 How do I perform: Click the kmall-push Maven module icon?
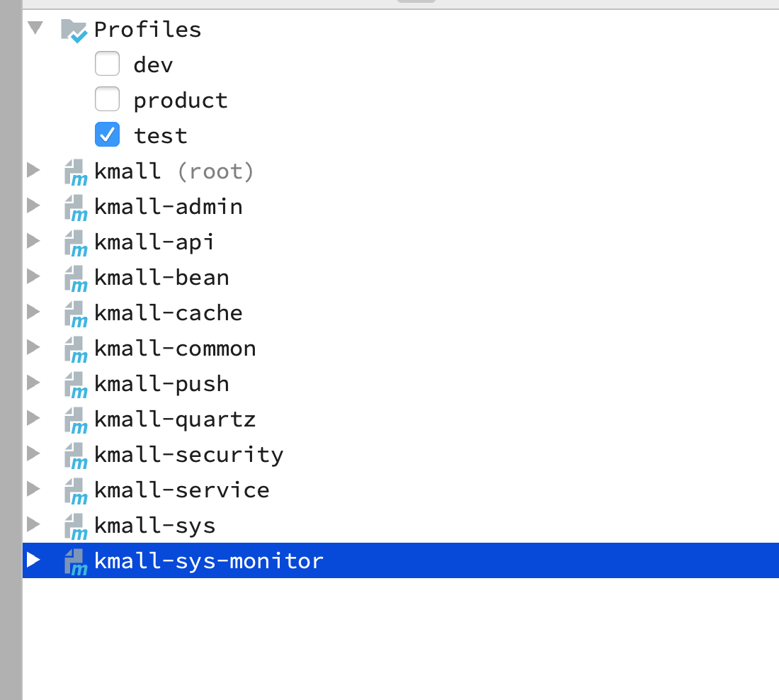coord(76,385)
